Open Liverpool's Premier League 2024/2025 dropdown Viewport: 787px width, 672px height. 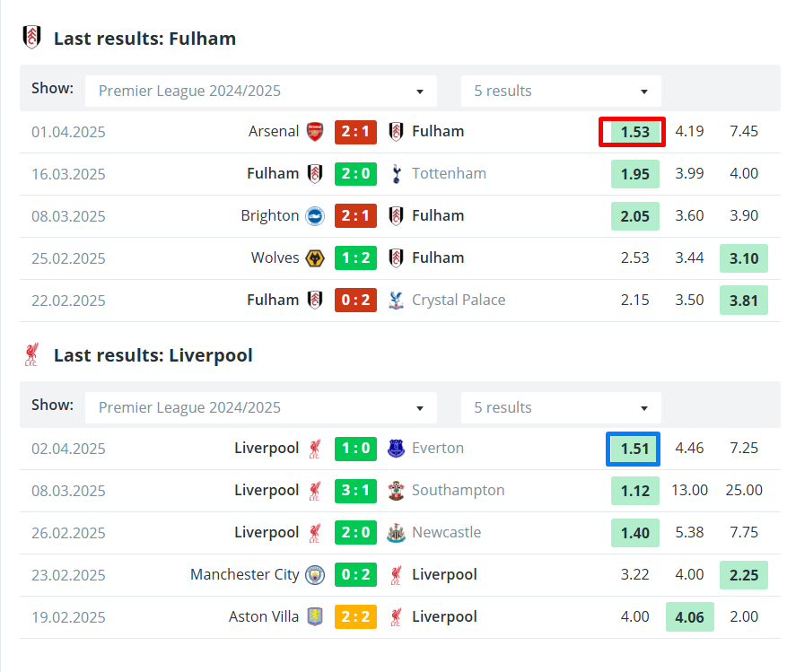pos(261,407)
